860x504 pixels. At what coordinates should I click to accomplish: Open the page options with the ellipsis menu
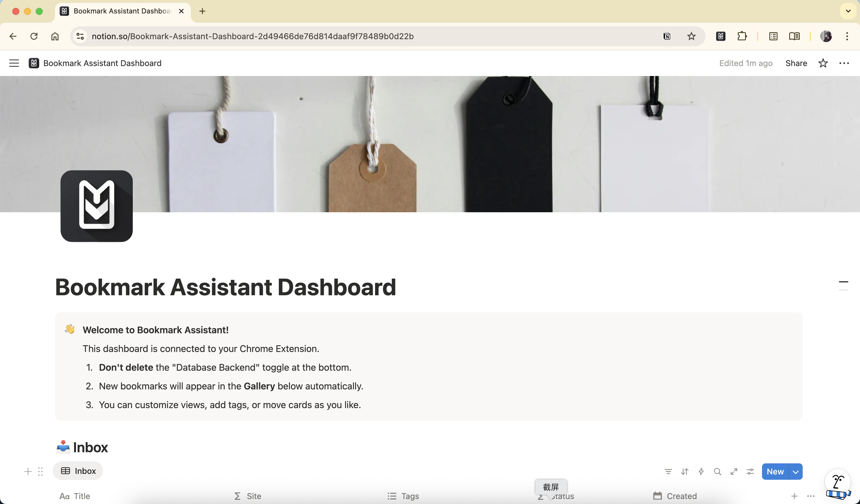(844, 63)
